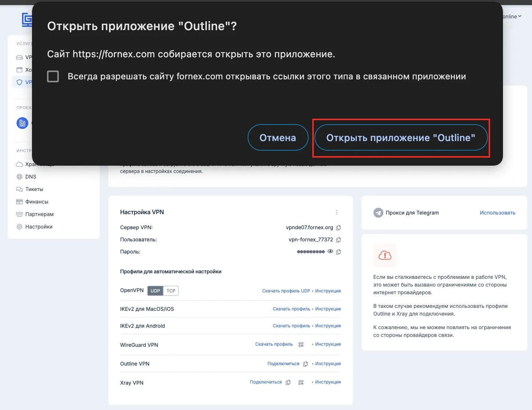This screenshot has height=410, width=532.
Task: Download IKEv2 profile for MacOS/iOS
Action: (x=291, y=309)
